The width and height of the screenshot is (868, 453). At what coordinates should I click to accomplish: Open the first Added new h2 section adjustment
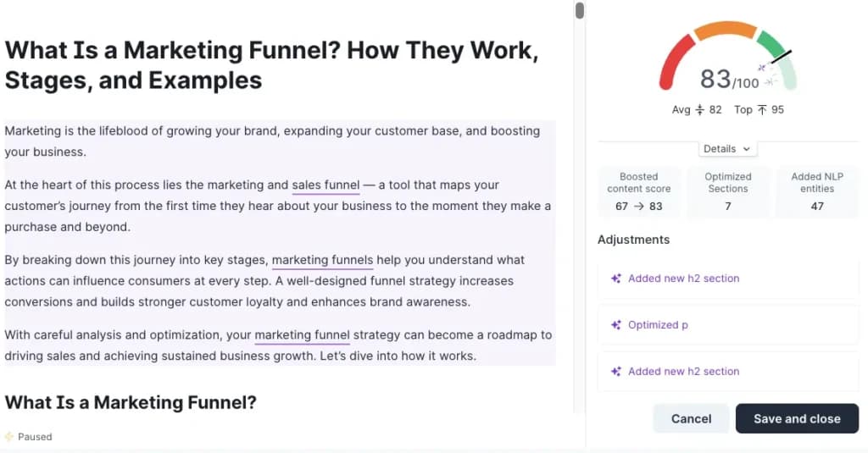click(x=727, y=279)
